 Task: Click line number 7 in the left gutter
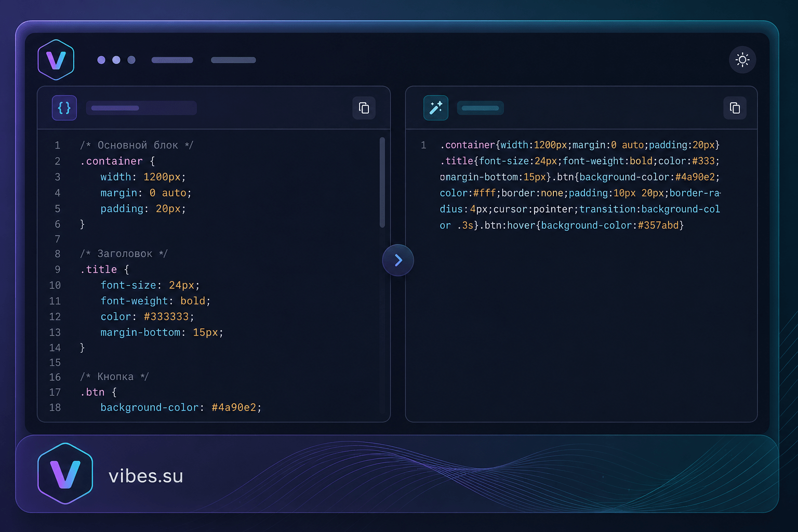58,239
